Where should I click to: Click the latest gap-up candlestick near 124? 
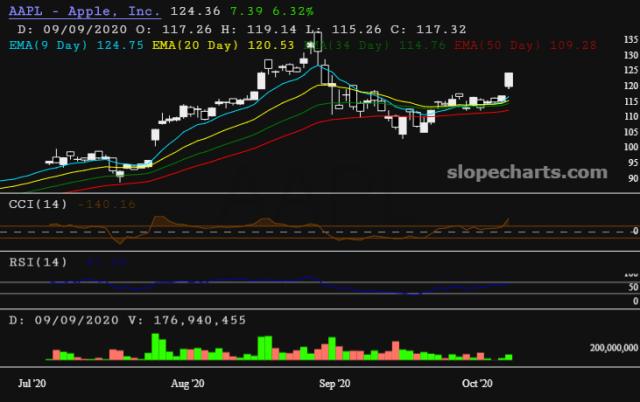click(x=509, y=80)
